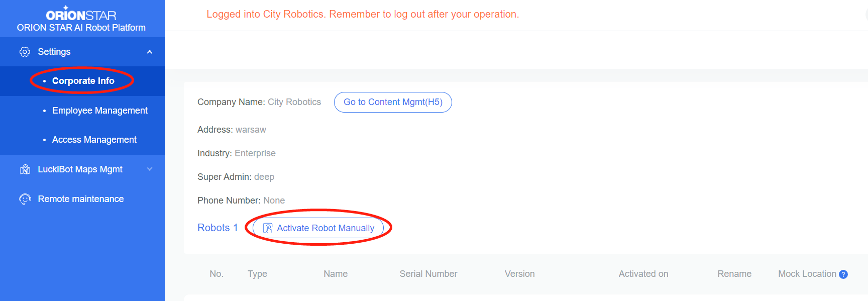The image size is (868, 301).
Task: Click Go to Content Mgmt(H5)
Action: click(393, 102)
